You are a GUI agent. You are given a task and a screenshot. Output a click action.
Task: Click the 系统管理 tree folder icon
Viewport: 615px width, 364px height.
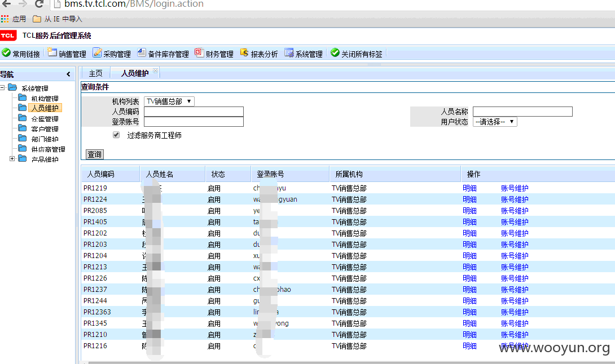point(12,87)
